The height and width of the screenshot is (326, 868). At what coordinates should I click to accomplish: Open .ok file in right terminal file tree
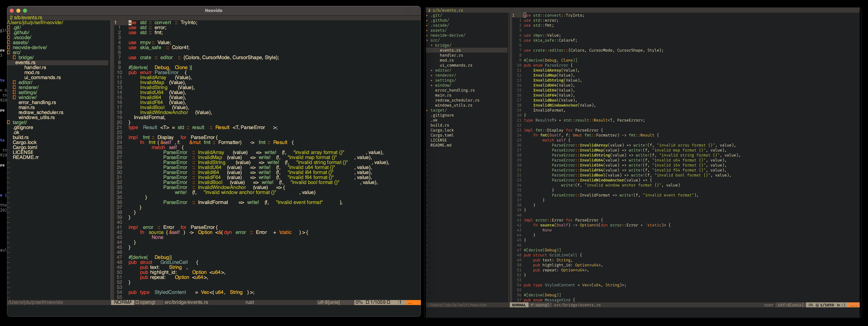434,120
